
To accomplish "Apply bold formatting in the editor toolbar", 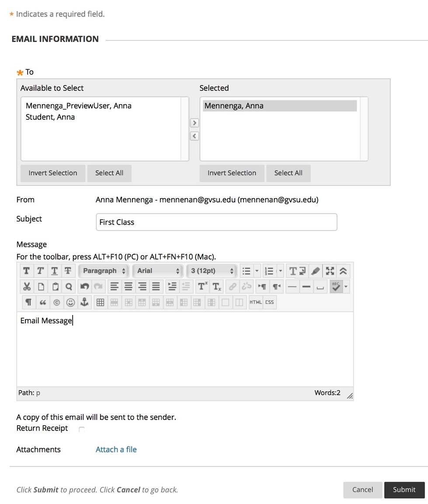I will click(27, 271).
